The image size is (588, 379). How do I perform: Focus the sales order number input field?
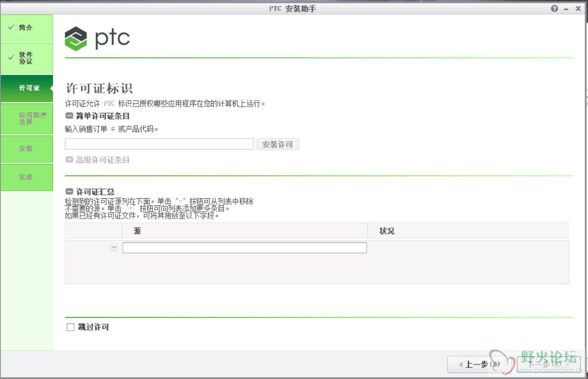coord(159,144)
